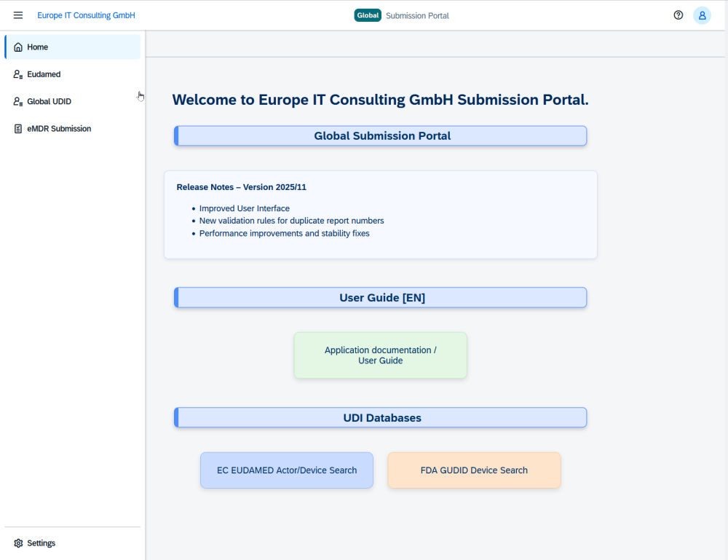Collapse the UDI Databases section

click(380, 417)
